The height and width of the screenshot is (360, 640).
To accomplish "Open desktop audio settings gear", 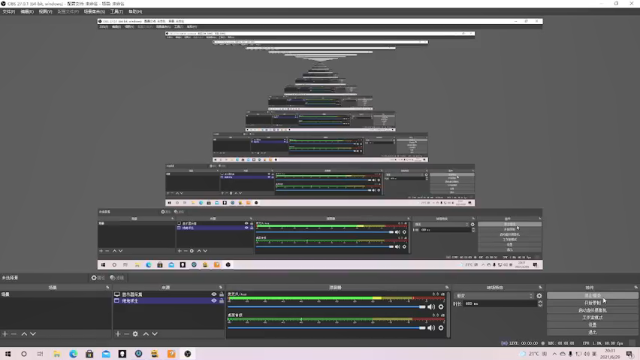I will point(441,328).
